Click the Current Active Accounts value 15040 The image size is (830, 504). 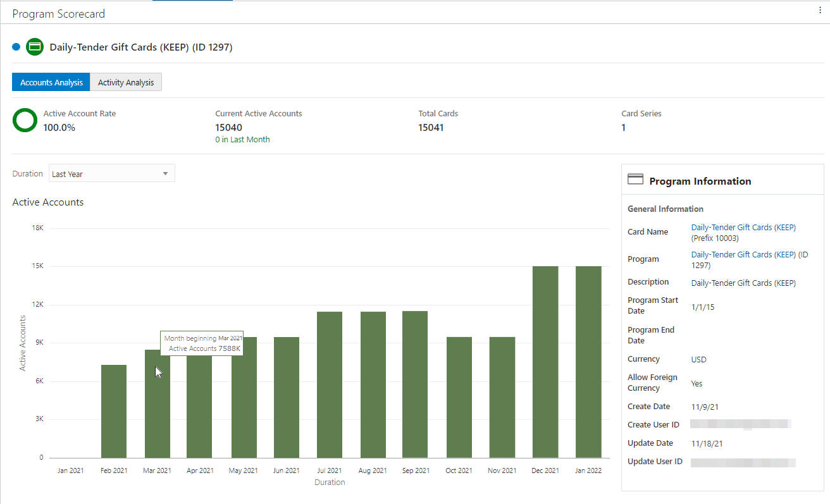click(228, 128)
